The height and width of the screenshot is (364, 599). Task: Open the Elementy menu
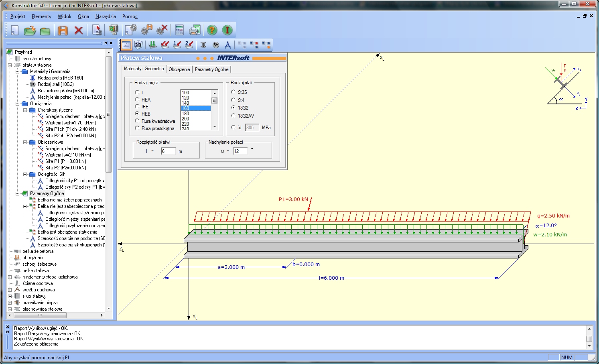(41, 16)
